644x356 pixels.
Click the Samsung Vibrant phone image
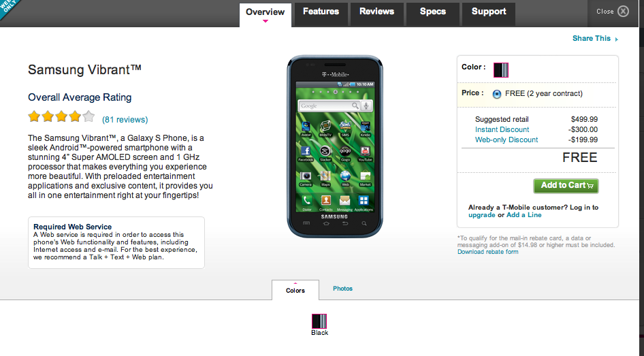pos(335,146)
